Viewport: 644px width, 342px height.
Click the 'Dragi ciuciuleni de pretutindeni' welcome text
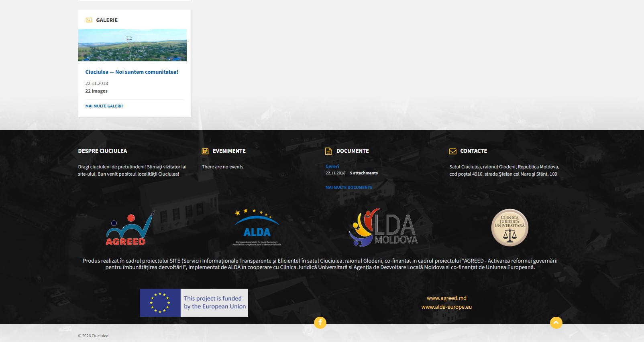click(x=132, y=170)
